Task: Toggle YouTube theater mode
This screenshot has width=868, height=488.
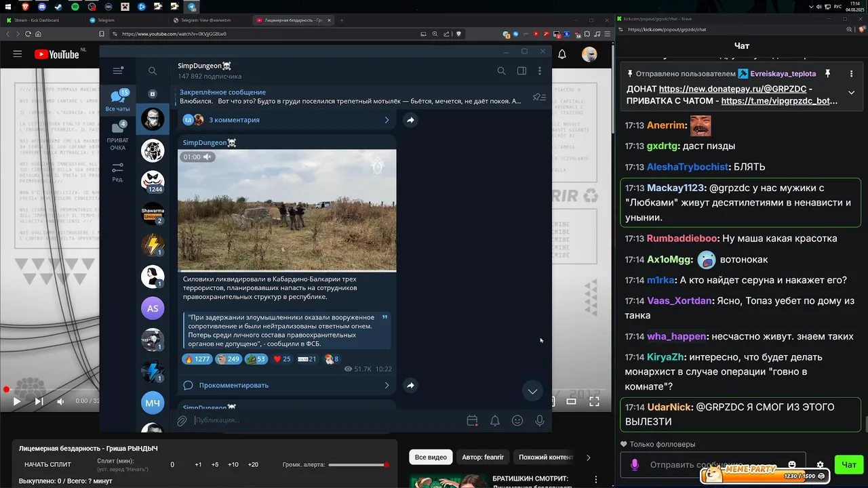Action: coord(572,401)
